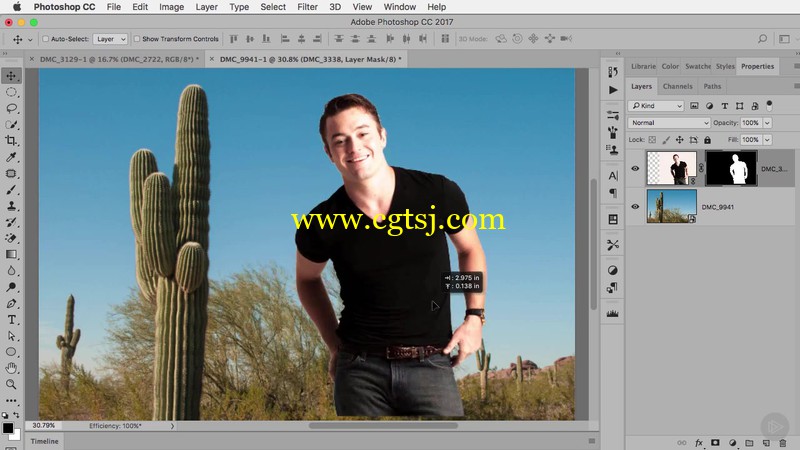Select the Clone Stamp tool

(11, 206)
